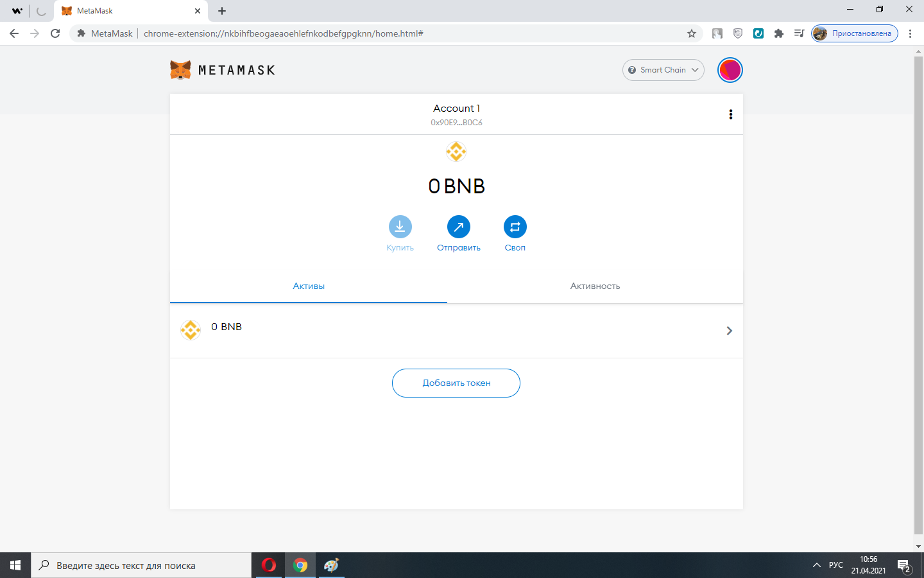Open the Smart Chain network dropdown
This screenshot has width=924, height=578.
[x=663, y=70]
